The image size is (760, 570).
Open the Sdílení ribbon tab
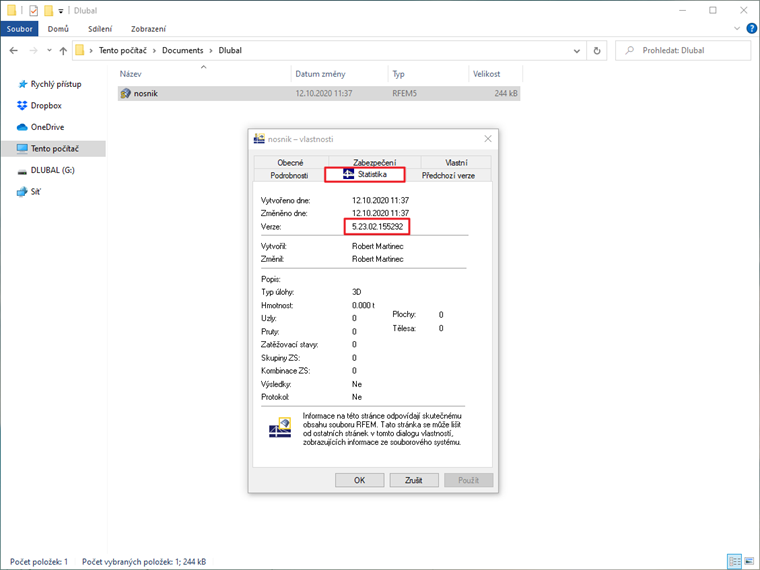(100, 29)
